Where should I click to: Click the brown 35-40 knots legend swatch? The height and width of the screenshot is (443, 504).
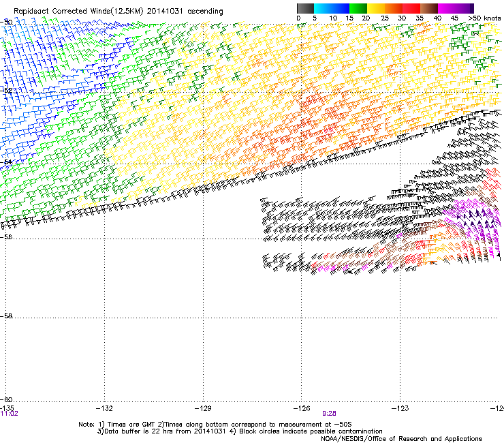[x=429, y=8]
